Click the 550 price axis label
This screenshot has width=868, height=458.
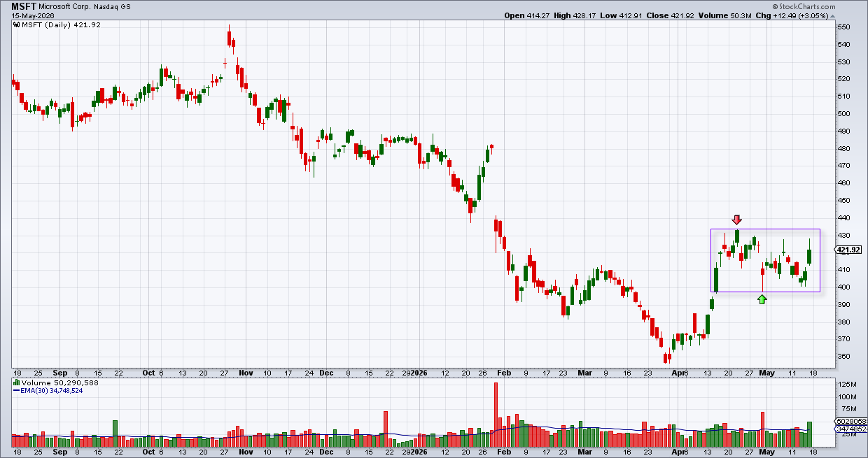(843, 27)
